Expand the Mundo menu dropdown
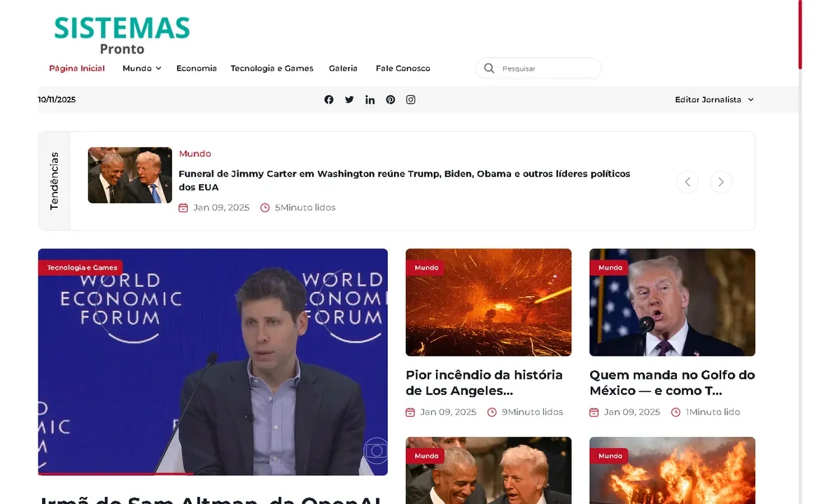Image resolution: width=840 pixels, height=504 pixels. [x=141, y=68]
